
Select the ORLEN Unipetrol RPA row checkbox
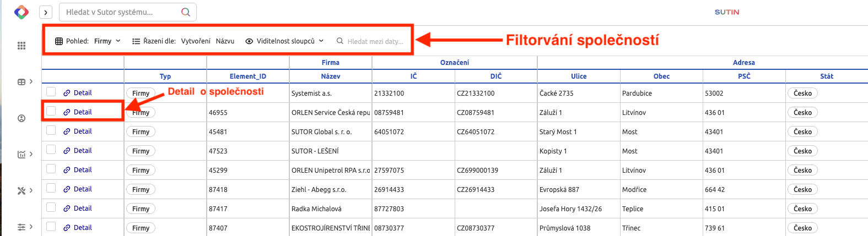[x=51, y=169]
